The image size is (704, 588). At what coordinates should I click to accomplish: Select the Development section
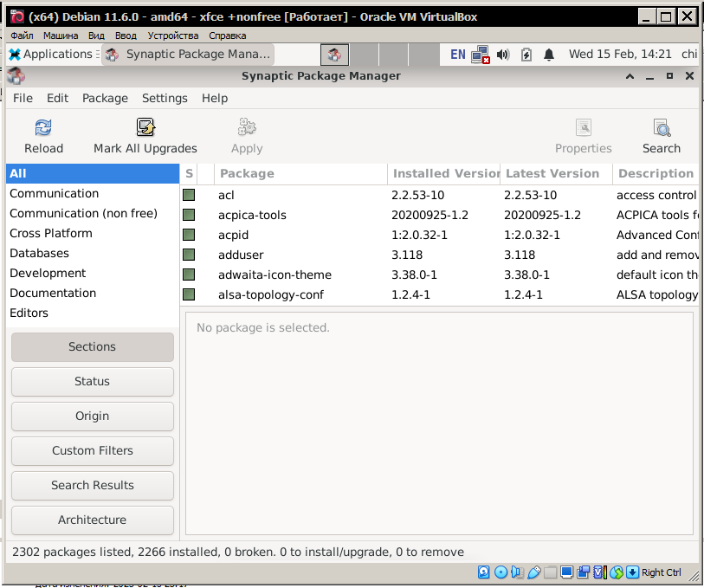[93, 273]
